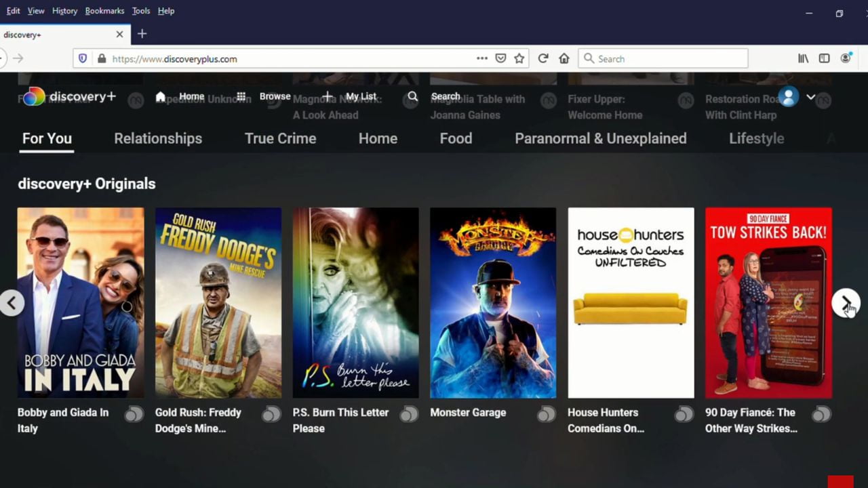Click the tracking protection shield icon

pos(83,59)
